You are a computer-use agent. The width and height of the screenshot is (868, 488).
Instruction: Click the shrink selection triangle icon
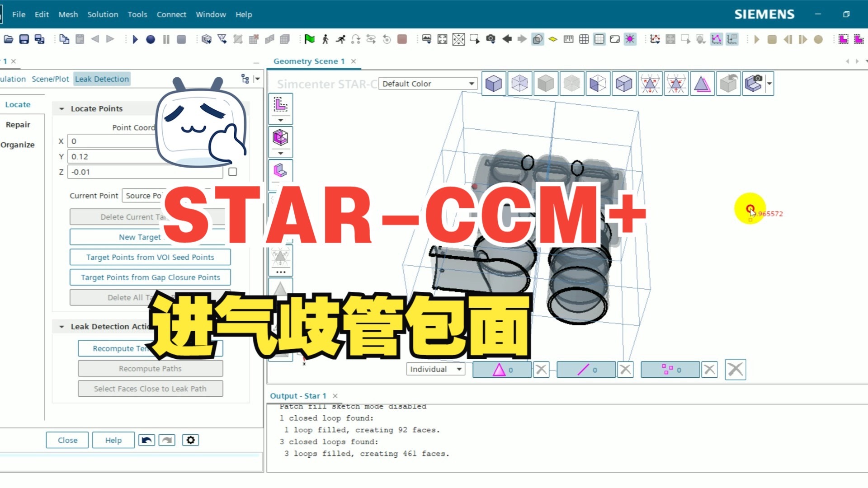(x=676, y=84)
